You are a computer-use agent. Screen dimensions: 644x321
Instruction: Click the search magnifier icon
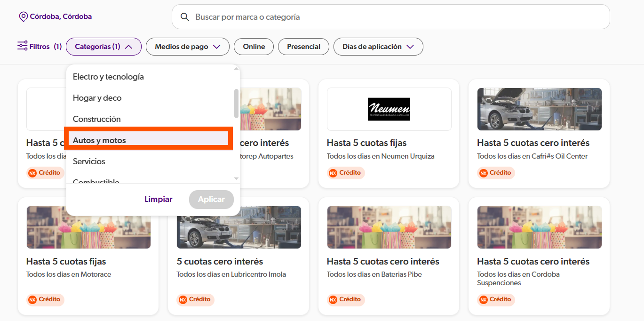click(x=185, y=17)
